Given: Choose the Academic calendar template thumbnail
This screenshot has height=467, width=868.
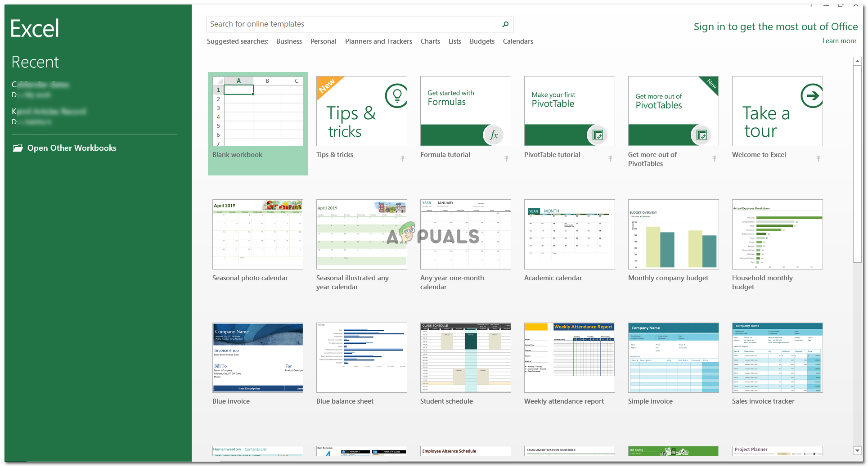Looking at the screenshot, I should click(x=570, y=234).
